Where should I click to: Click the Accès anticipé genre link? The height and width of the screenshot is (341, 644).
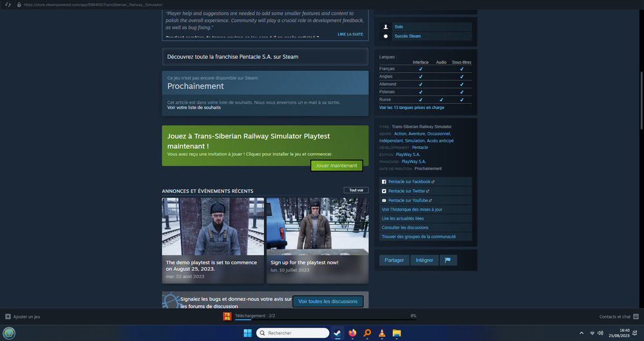440,141
